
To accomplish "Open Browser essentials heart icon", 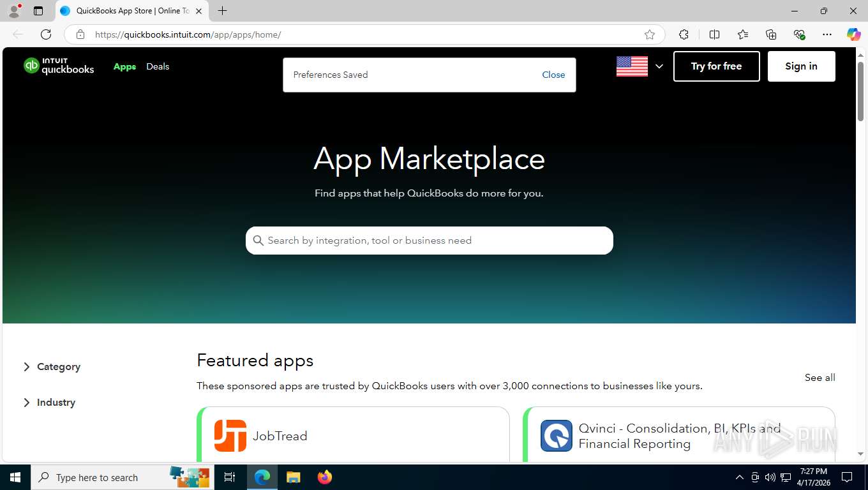I will tap(799, 34).
